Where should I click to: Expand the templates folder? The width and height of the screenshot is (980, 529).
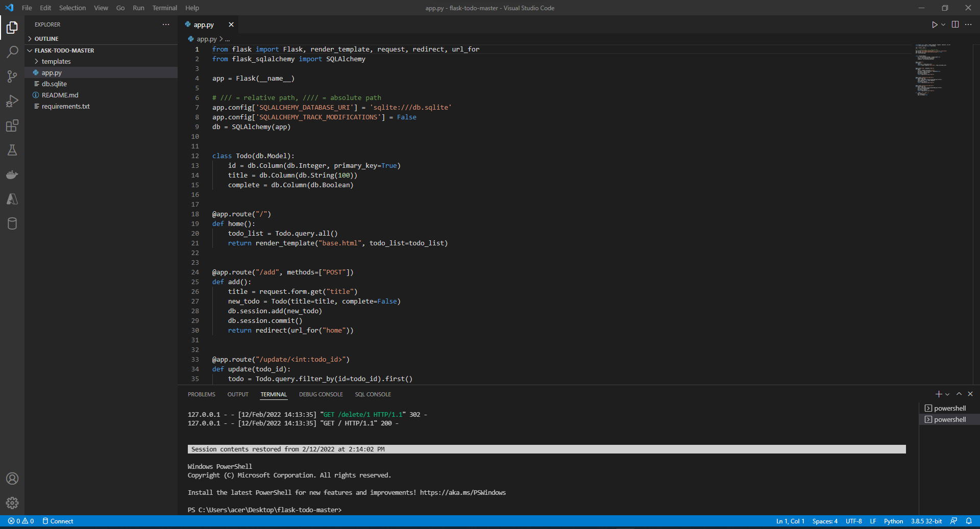tap(101, 61)
